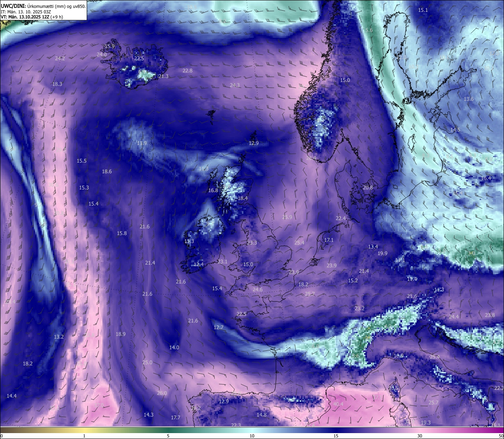The image size is (504, 439).
Task: Click the map value '24.3'
Action: 235,85
